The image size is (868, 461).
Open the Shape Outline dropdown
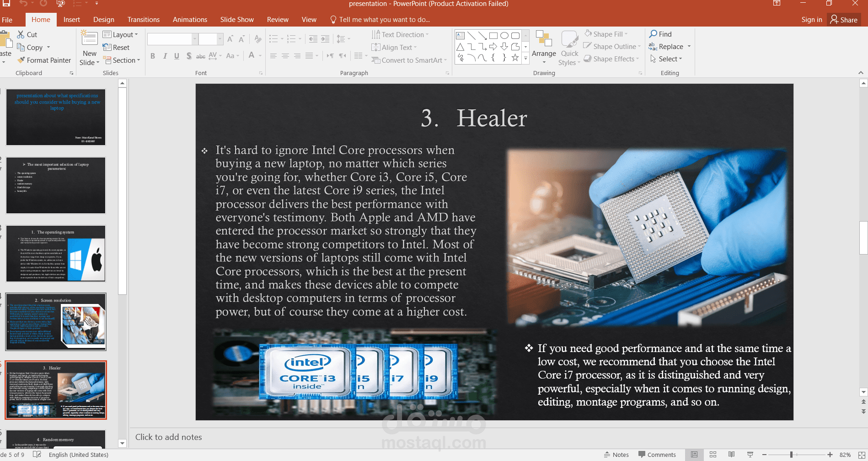point(612,46)
